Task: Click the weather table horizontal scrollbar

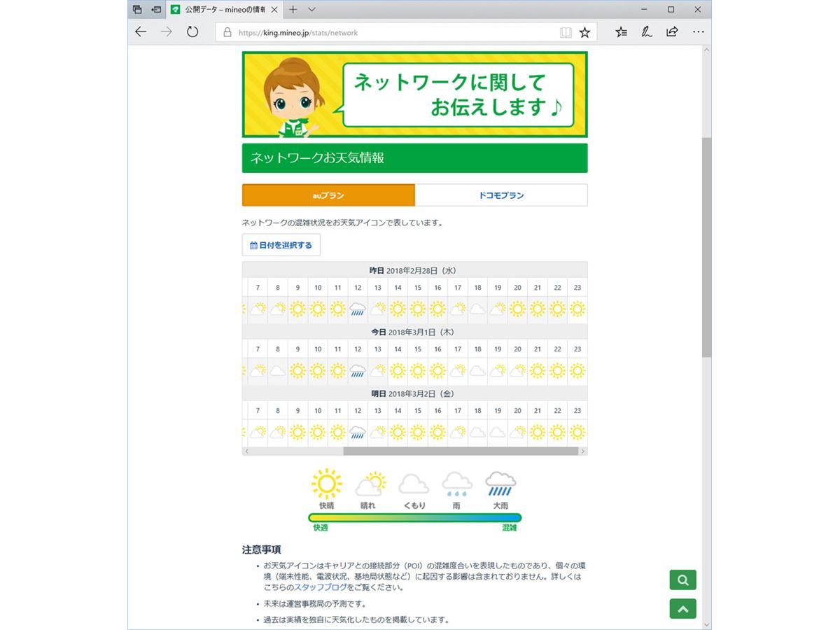Action: pyautogui.click(x=461, y=451)
